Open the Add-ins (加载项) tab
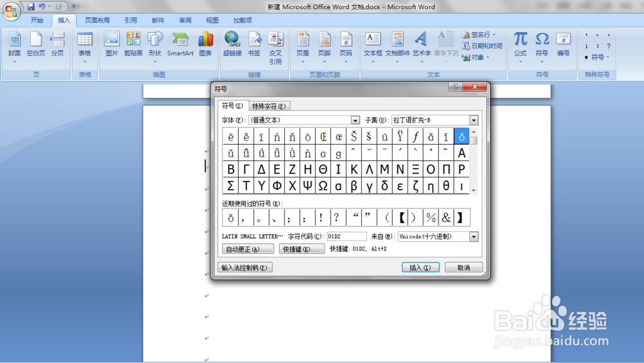The width and height of the screenshot is (644, 363). point(243,20)
